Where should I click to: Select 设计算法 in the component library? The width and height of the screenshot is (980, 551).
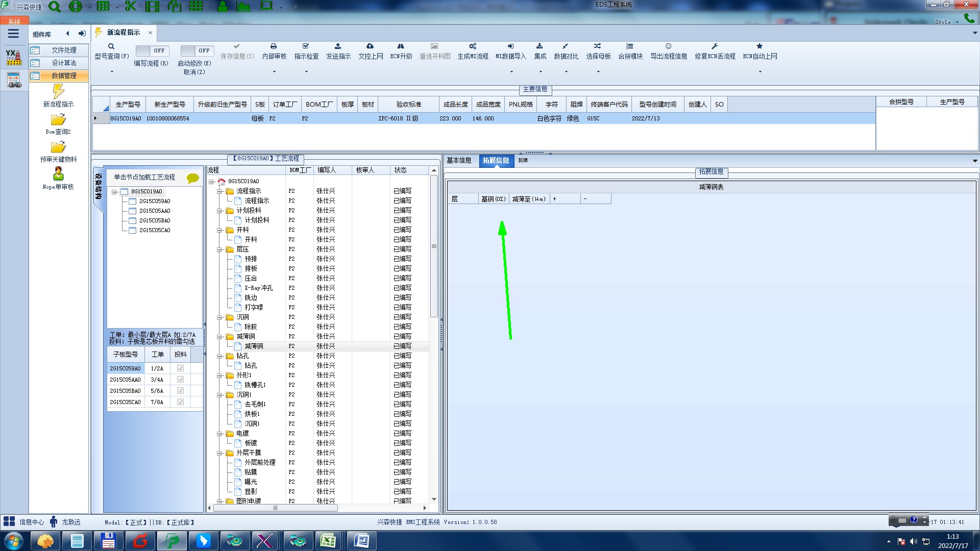(x=64, y=63)
